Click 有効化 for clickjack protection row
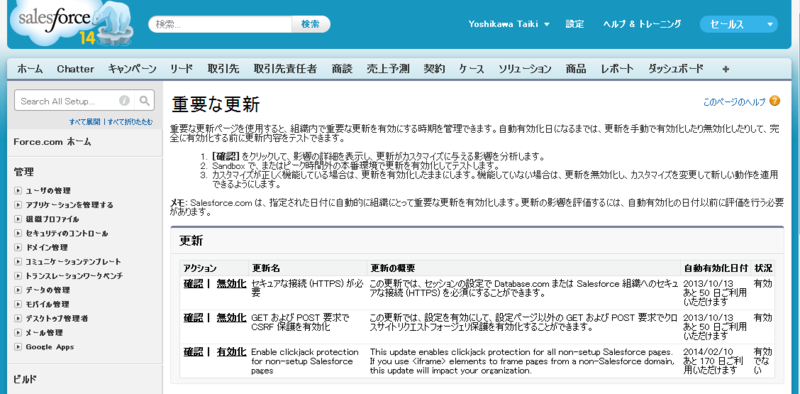 (231, 352)
